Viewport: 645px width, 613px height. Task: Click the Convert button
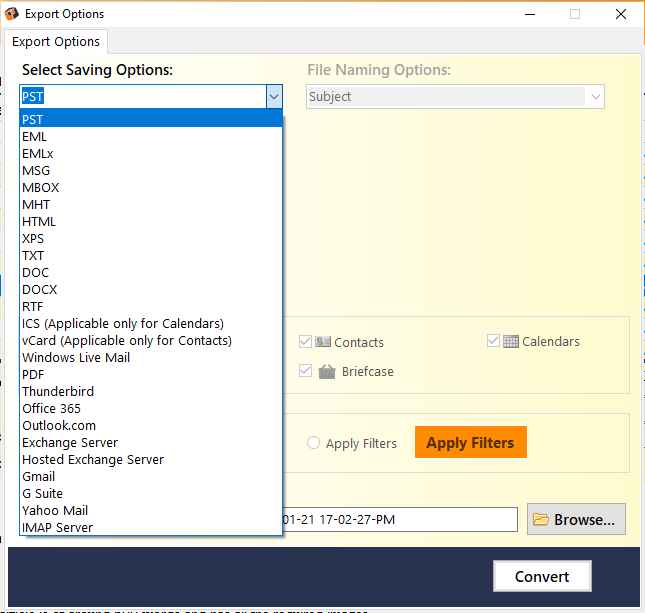tap(542, 576)
